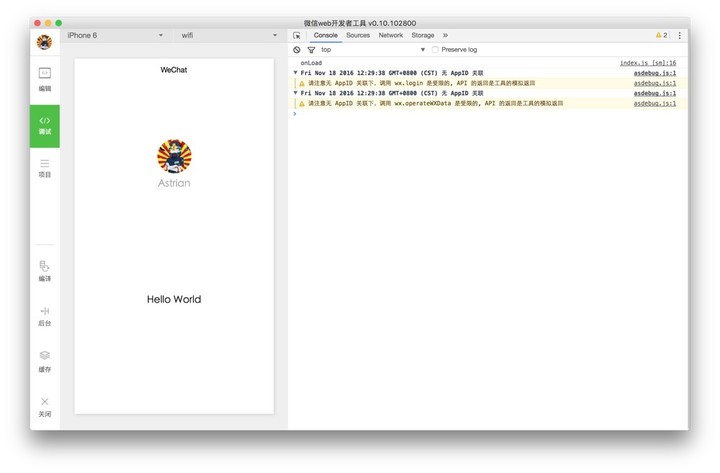Open the wifi network dropdown
Viewport: 720px width, 473px height.
click(229, 35)
